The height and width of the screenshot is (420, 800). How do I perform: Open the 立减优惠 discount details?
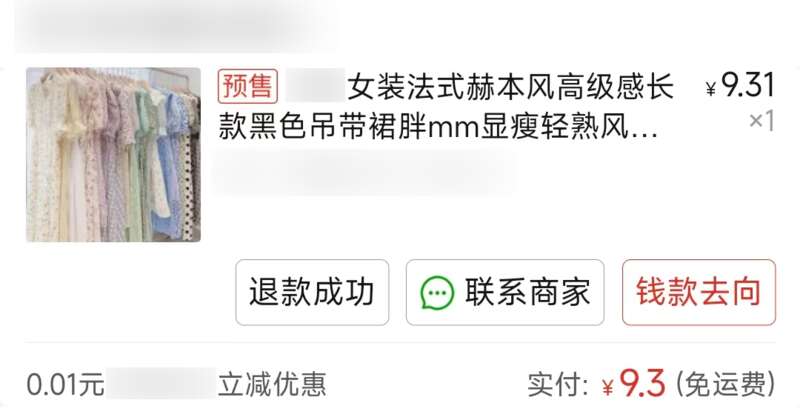click(272, 384)
